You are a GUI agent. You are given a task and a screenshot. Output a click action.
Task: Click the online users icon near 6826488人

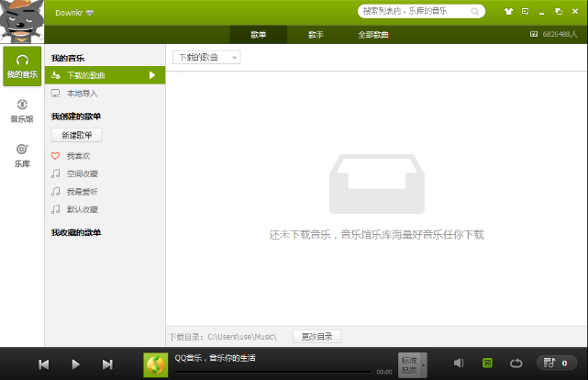point(534,34)
